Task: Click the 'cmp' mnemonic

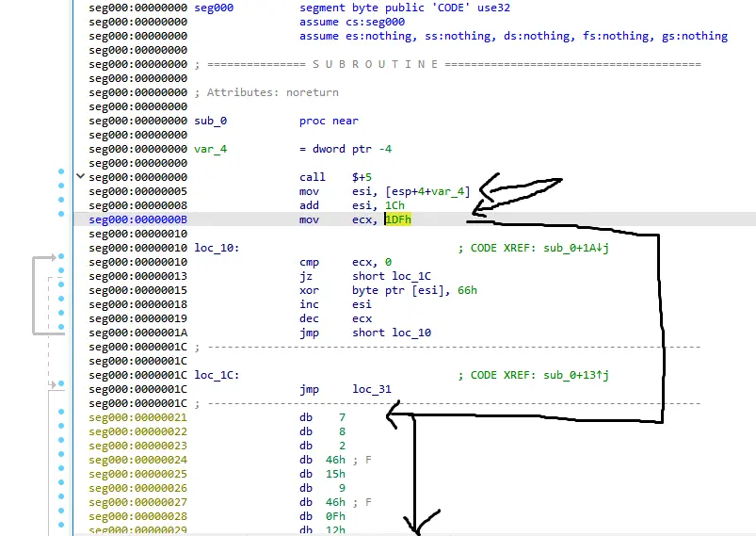Action: click(x=309, y=263)
